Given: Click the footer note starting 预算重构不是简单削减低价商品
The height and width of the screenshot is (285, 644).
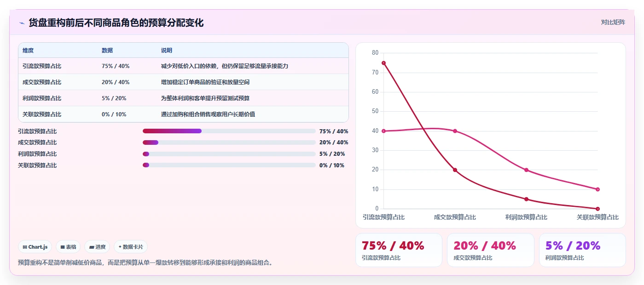Looking at the screenshot, I should tap(146, 263).
